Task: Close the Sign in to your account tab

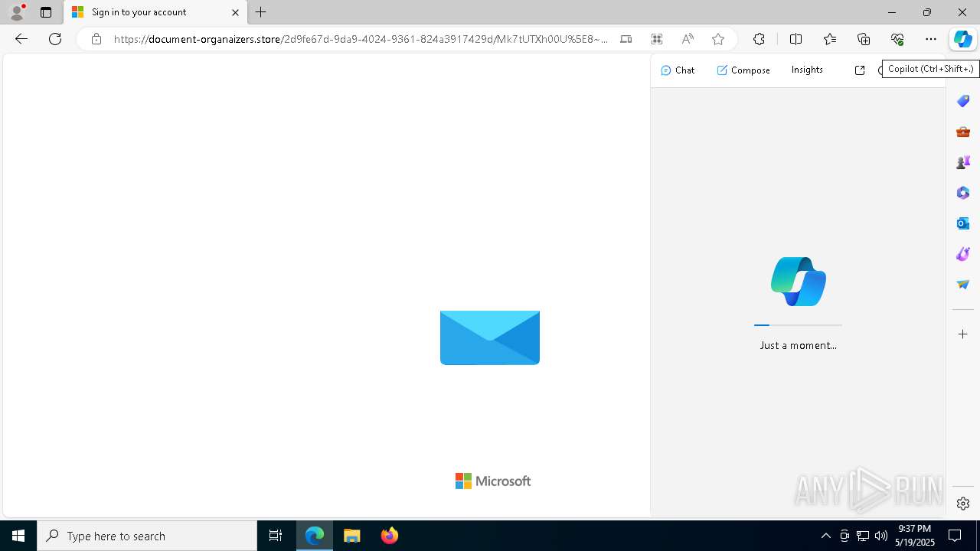Action: click(235, 12)
